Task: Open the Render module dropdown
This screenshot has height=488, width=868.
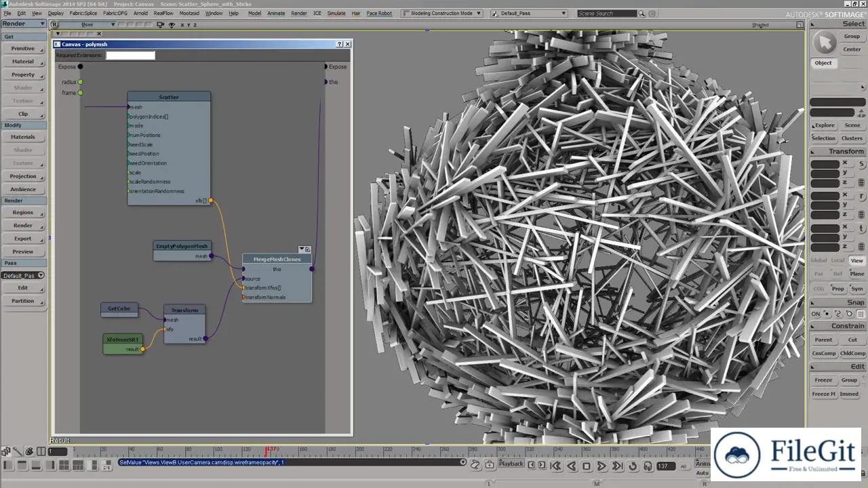Action: click(23, 24)
